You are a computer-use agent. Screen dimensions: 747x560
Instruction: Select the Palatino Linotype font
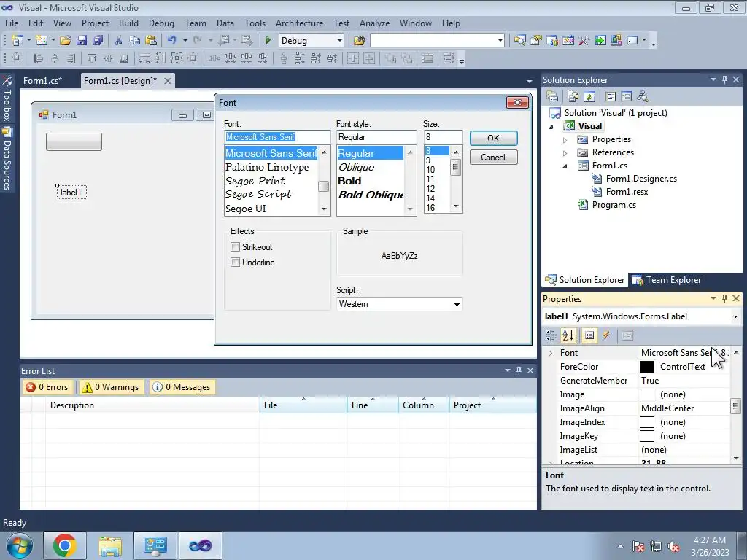coord(267,167)
